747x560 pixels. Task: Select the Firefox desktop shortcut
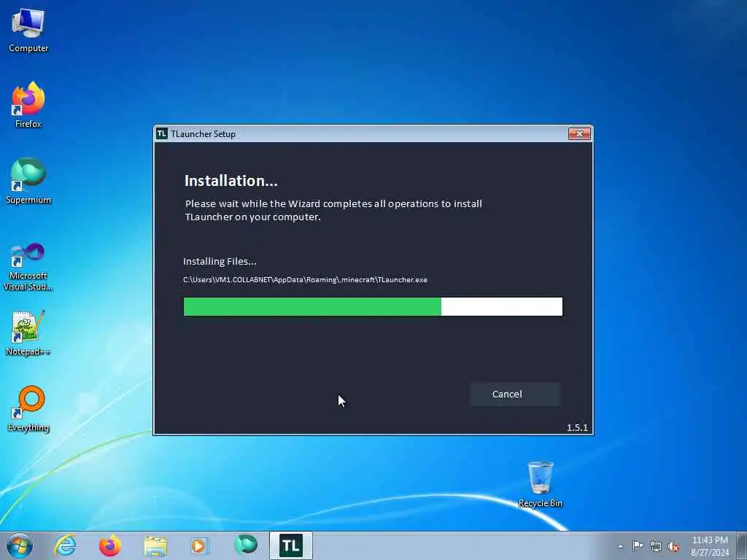28,105
